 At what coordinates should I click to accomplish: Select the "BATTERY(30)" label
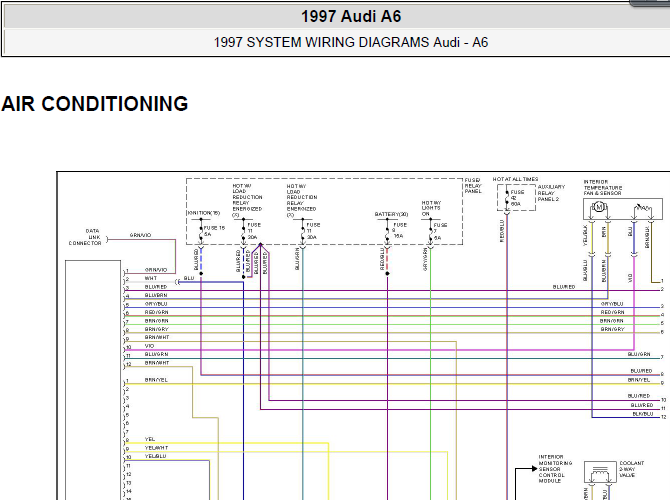pyautogui.click(x=391, y=214)
